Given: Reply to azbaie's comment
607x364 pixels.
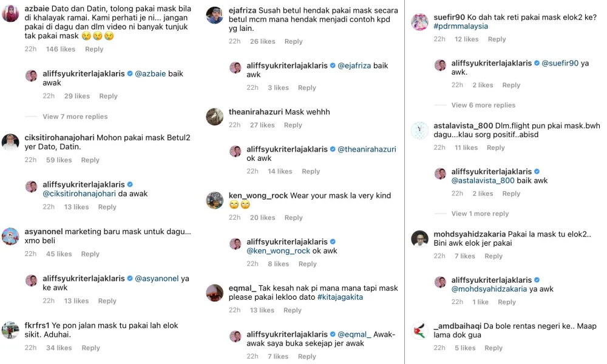Looking at the screenshot, I should (94, 49).
